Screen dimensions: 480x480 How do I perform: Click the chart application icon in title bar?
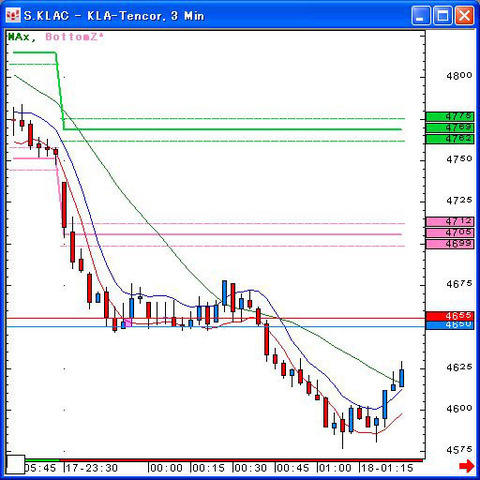coord(13,16)
